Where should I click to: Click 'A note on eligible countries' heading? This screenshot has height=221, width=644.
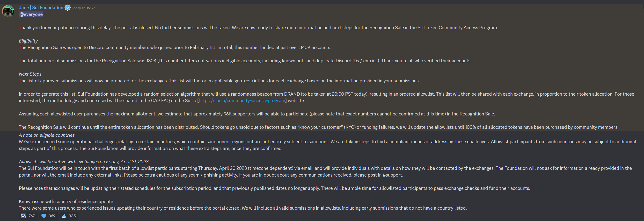(x=47, y=135)
